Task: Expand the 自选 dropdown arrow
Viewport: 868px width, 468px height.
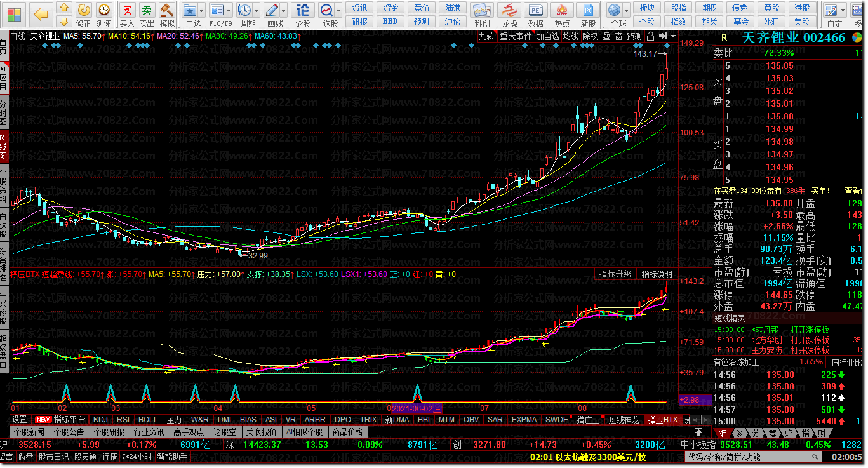Action: click(202, 10)
